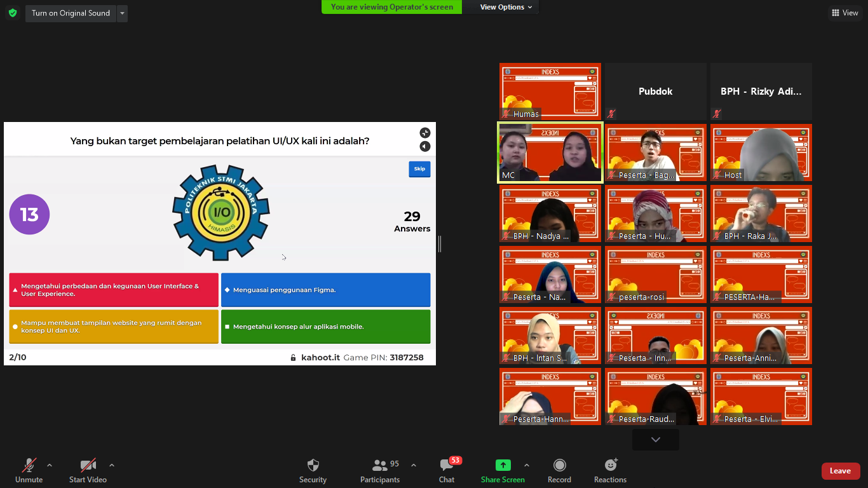This screenshot has width=868, height=488.
Task: Select the BPH - Rizky Adi participant tile
Action: [761, 91]
